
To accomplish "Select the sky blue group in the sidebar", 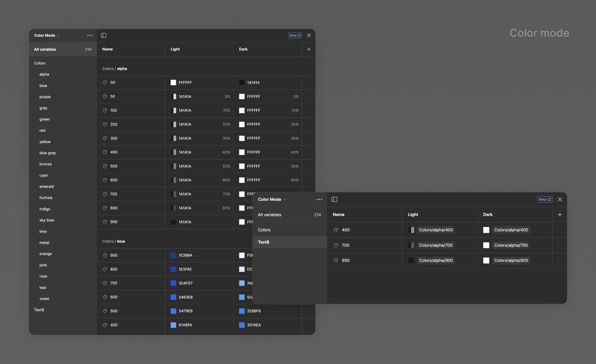I will tap(47, 220).
